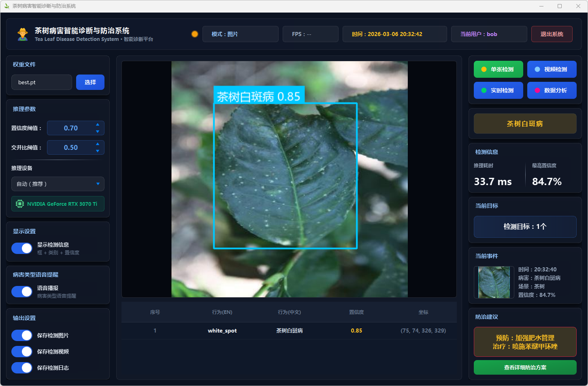Toggle the save detection log switch
Image resolution: width=588 pixels, height=386 pixels.
coord(22,368)
